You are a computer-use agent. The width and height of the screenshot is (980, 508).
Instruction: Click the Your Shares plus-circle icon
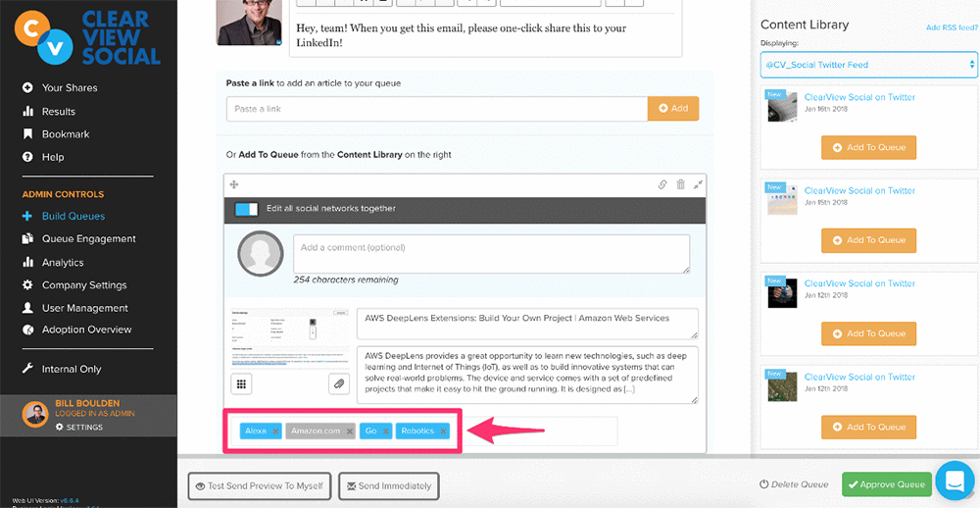coord(27,87)
